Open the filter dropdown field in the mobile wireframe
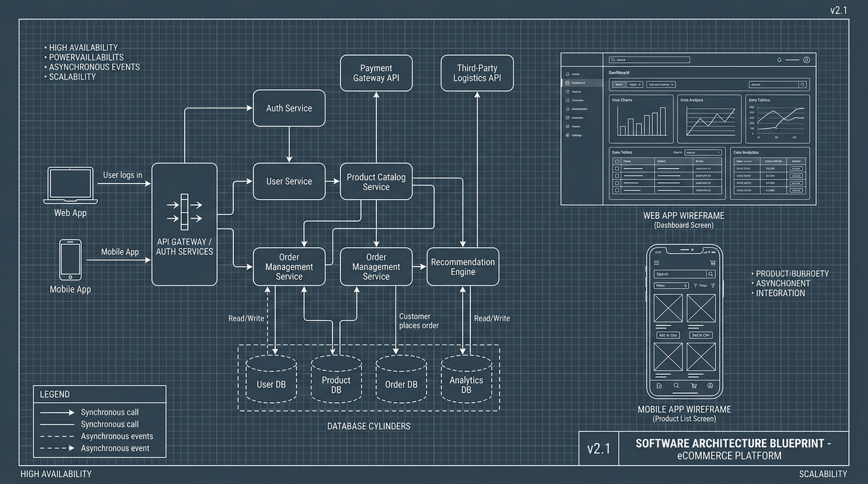Image resolution: width=868 pixels, height=484 pixels. click(671, 285)
